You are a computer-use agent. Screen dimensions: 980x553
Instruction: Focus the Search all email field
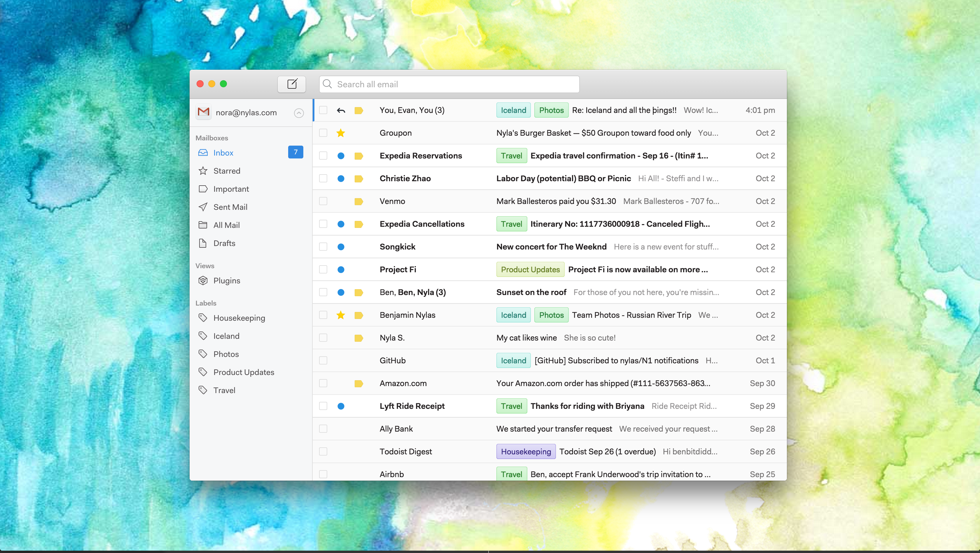point(449,85)
